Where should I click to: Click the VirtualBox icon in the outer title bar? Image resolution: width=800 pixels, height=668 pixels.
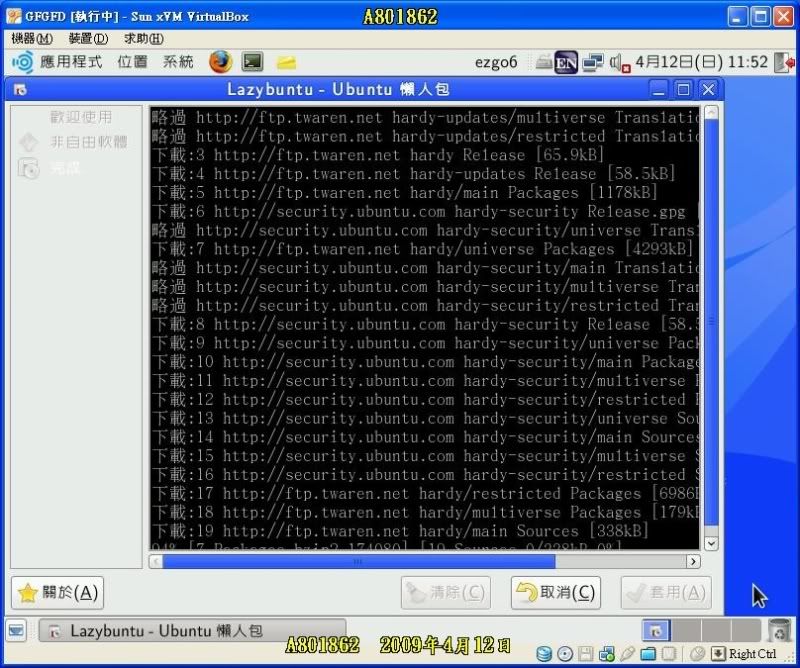14,16
